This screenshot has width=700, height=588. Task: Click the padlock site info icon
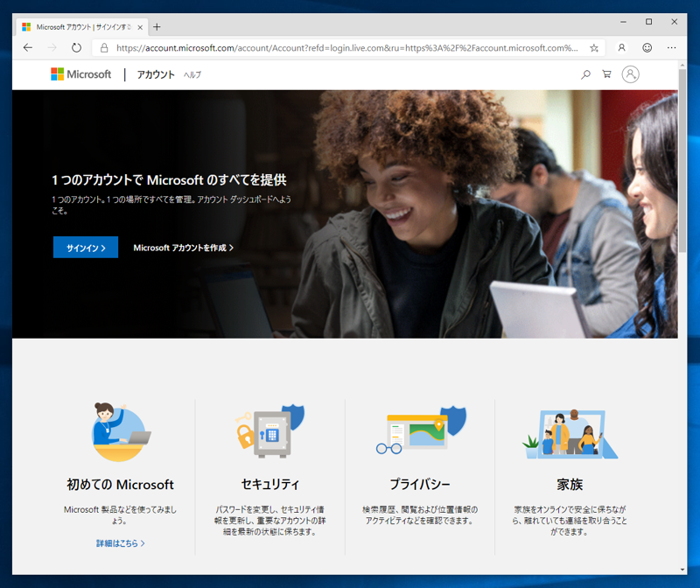click(104, 48)
